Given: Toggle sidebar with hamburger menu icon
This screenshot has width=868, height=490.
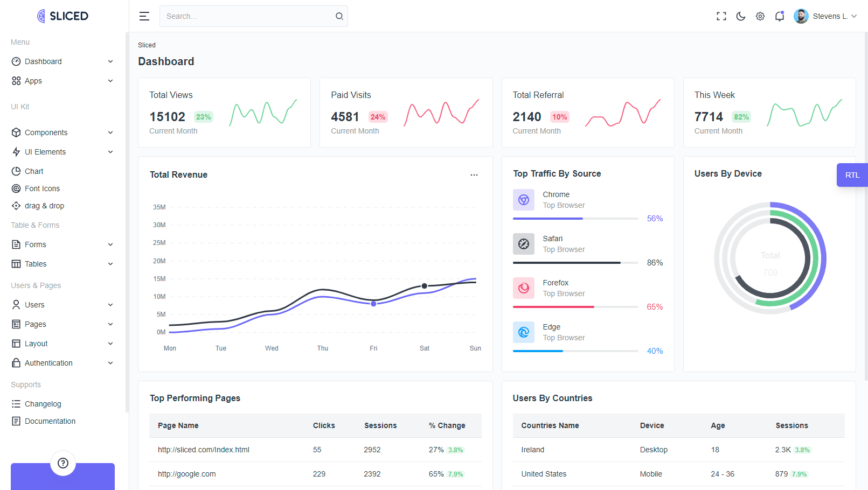Looking at the screenshot, I should coord(144,16).
